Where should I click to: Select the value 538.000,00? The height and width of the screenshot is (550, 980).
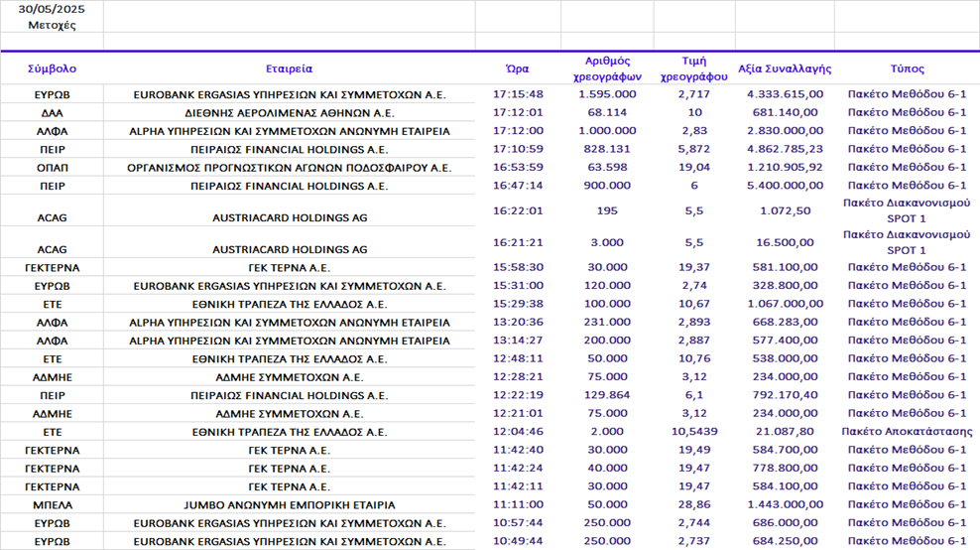click(785, 358)
